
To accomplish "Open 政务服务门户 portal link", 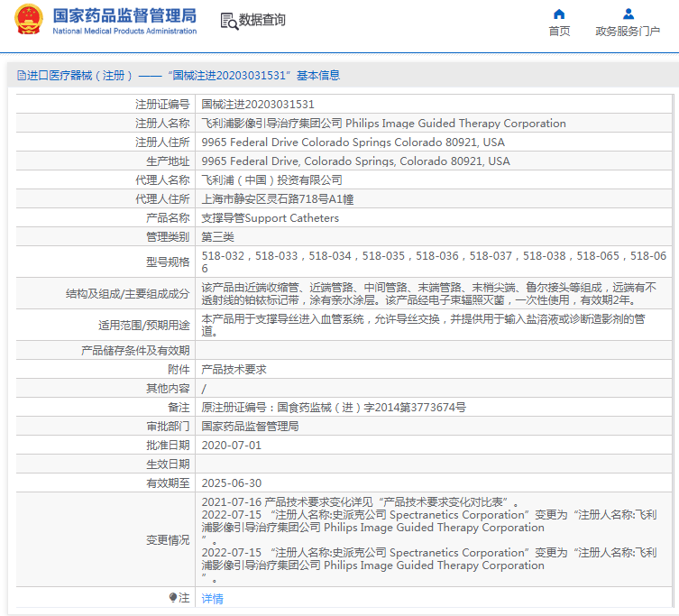I will coord(628,32).
